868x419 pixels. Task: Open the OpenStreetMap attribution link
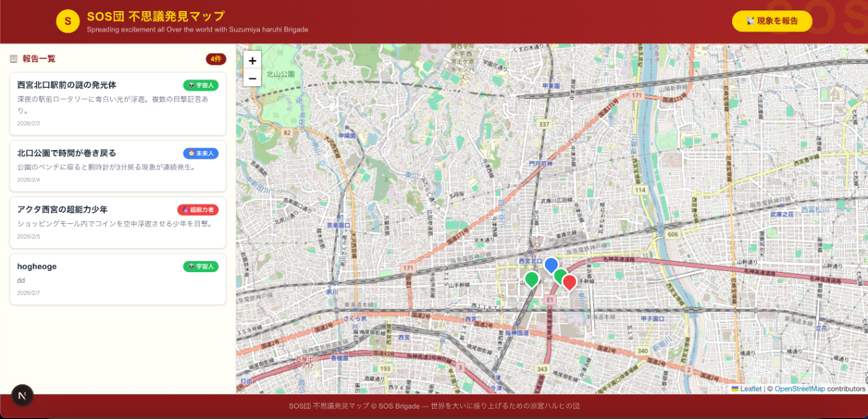click(x=799, y=388)
